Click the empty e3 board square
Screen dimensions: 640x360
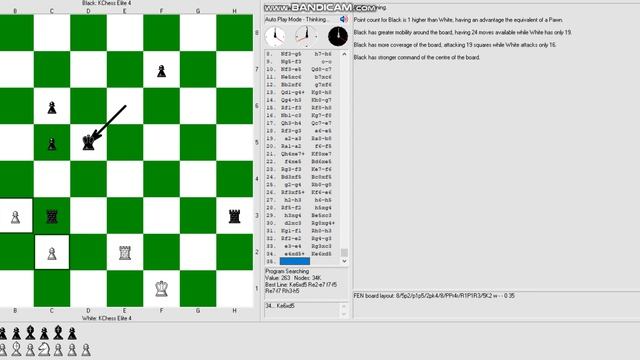125,216
